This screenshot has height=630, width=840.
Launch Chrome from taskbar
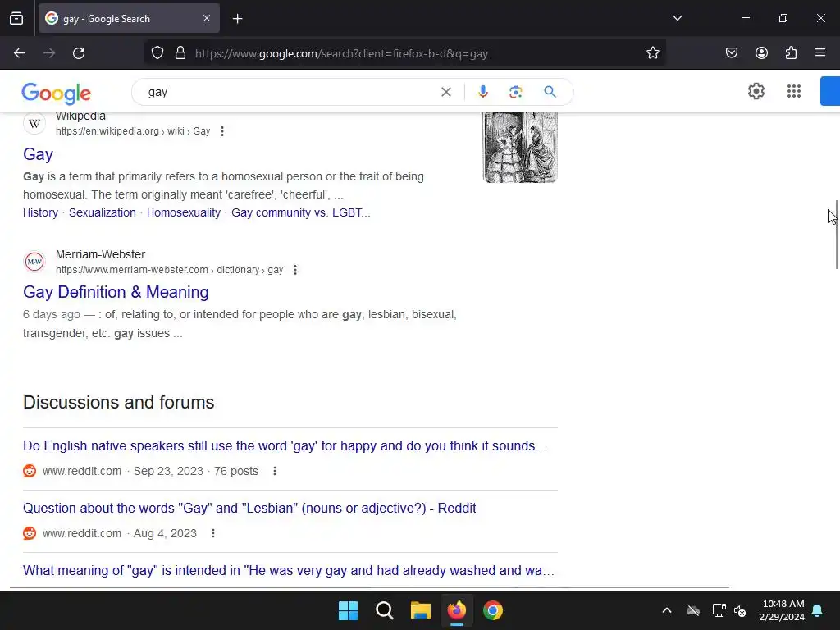493,610
